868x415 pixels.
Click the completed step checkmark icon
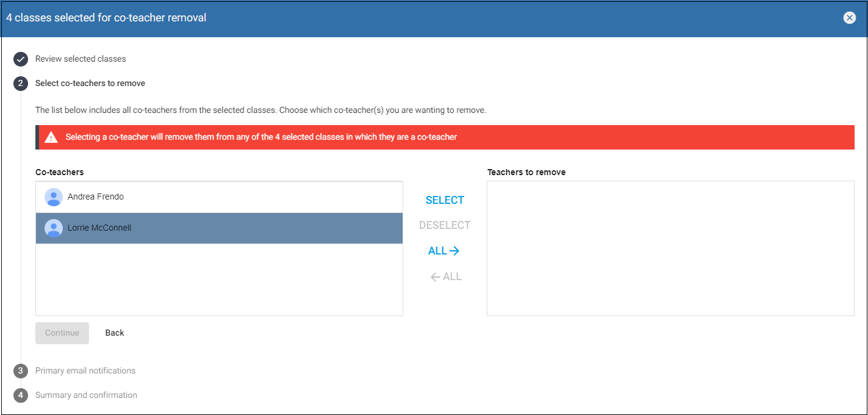pyautogui.click(x=21, y=59)
